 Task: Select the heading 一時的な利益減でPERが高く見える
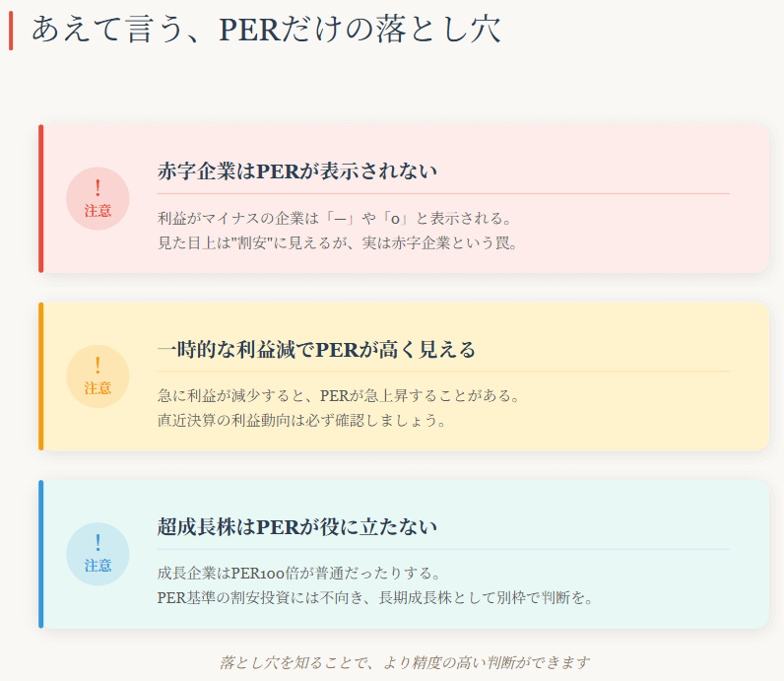316,350
